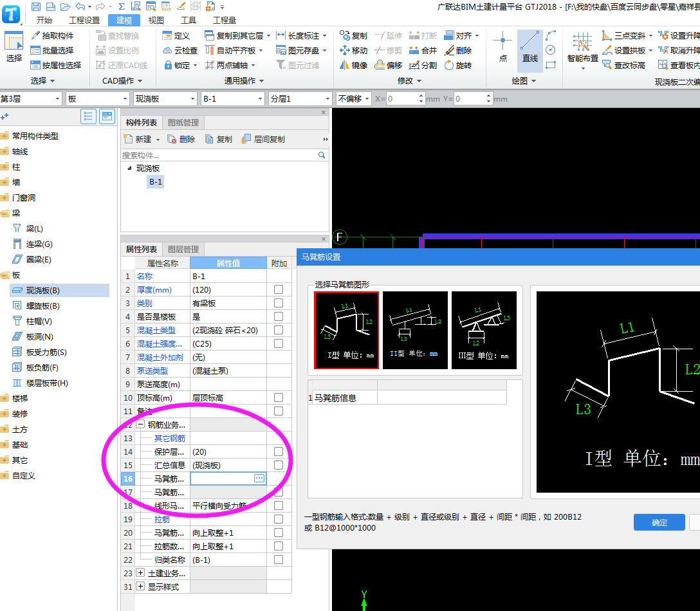Viewport: 700px width, 611px height.
Task: Select the 移动 move tool
Action: (x=354, y=50)
